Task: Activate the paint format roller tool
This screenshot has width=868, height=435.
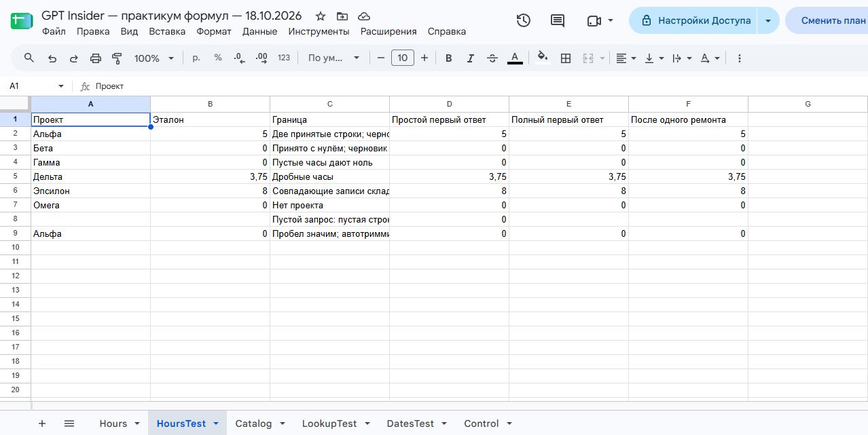Action: pos(117,58)
